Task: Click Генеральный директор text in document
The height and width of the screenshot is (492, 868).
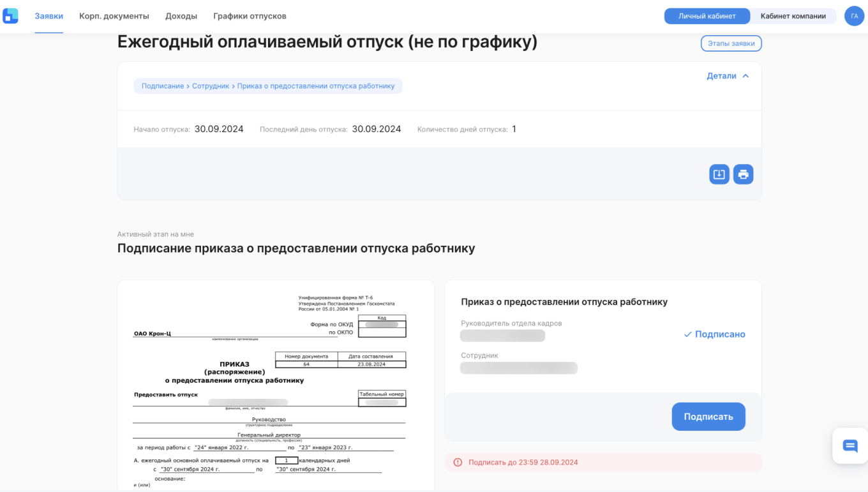Action: 269,435
